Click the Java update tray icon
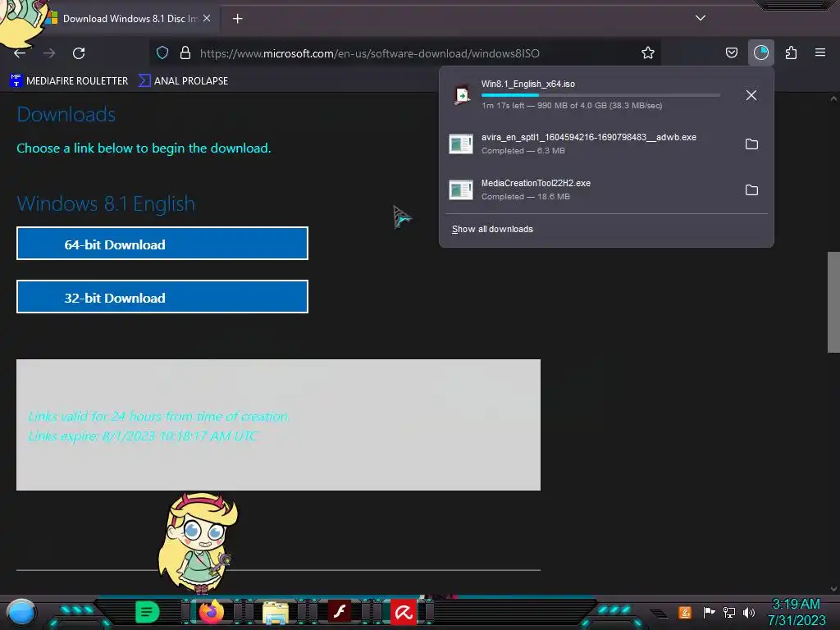 pyautogui.click(x=685, y=612)
